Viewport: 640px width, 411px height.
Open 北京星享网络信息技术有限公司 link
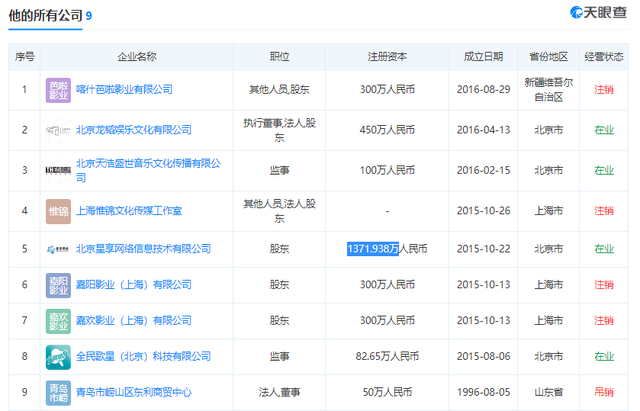[143, 249]
